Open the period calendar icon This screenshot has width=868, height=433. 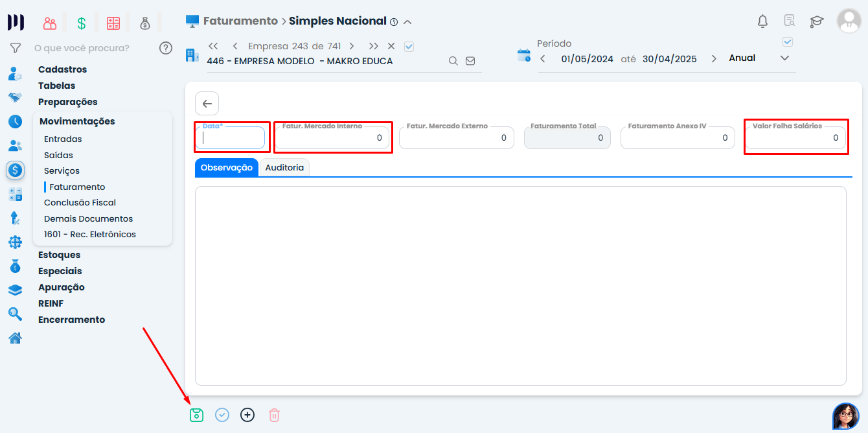[523, 55]
